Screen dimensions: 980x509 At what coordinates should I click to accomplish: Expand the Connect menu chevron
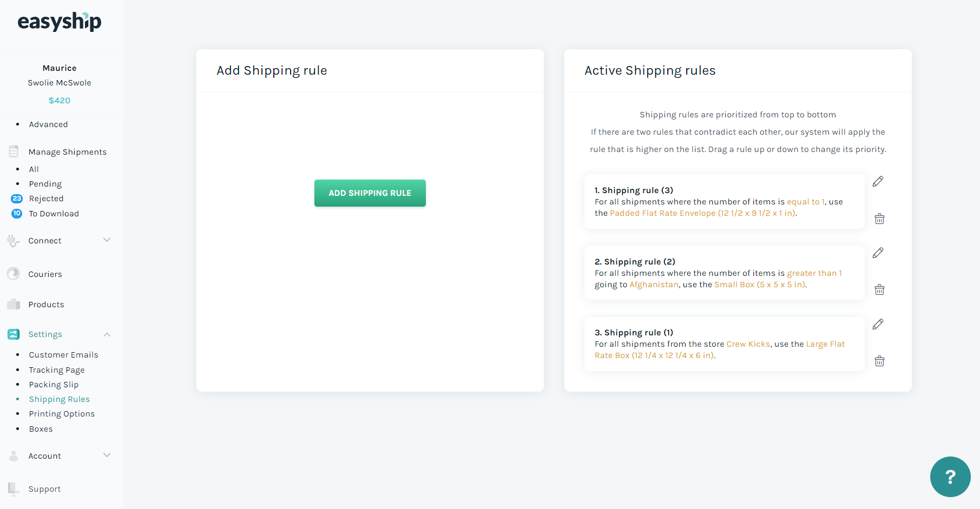[x=107, y=240]
